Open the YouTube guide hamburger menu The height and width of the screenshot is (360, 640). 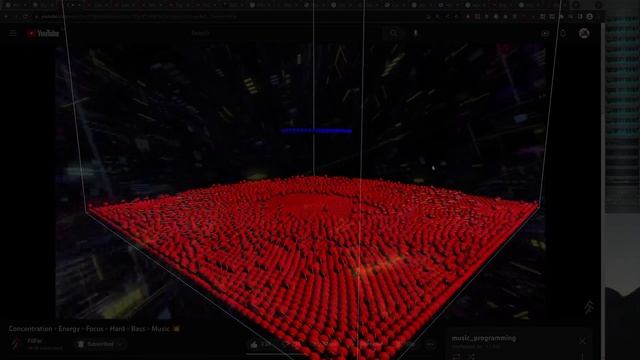pyautogui.click(x=12, y=33)
